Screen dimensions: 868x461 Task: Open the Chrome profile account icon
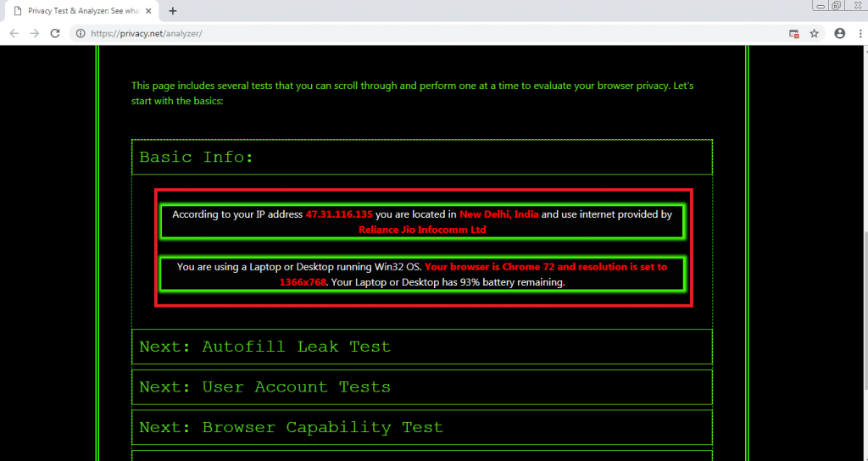click(x=840, y=34)
